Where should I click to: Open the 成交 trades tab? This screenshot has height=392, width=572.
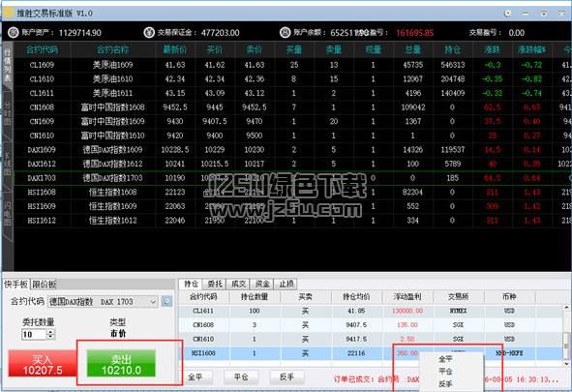point(239,284)
